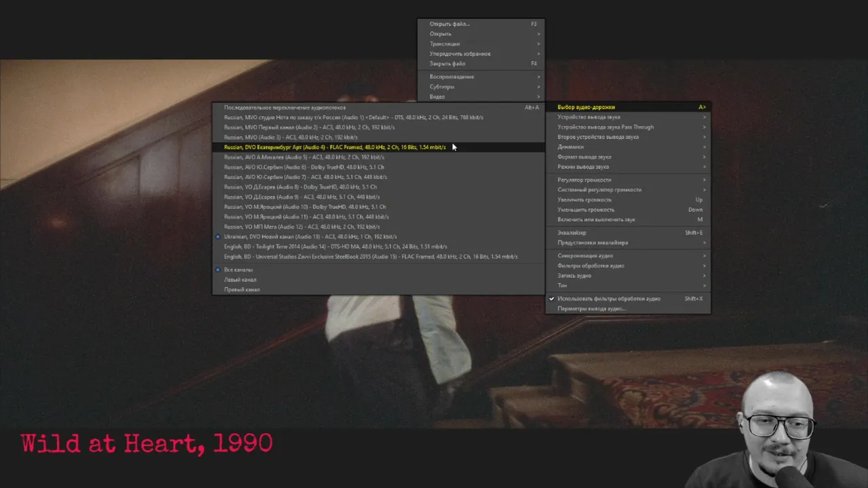Viewport: 868px width, 488px height.
Task: Open 'Формат вывода звука' submenu
Action: [x=629, y=157]
